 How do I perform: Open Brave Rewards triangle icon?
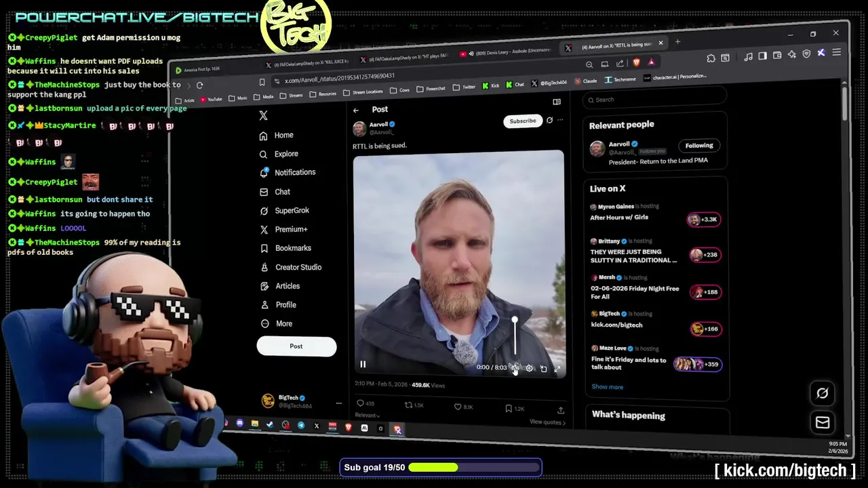coord(651,62)
